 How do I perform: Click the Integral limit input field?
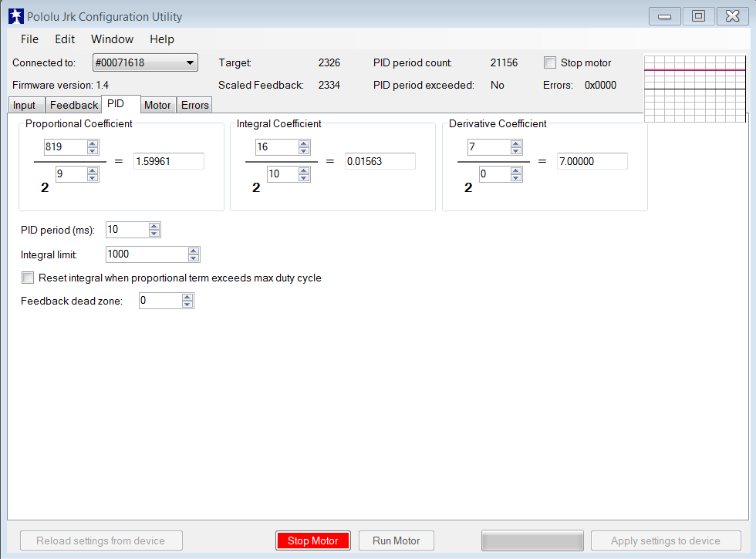coord(147,254)
